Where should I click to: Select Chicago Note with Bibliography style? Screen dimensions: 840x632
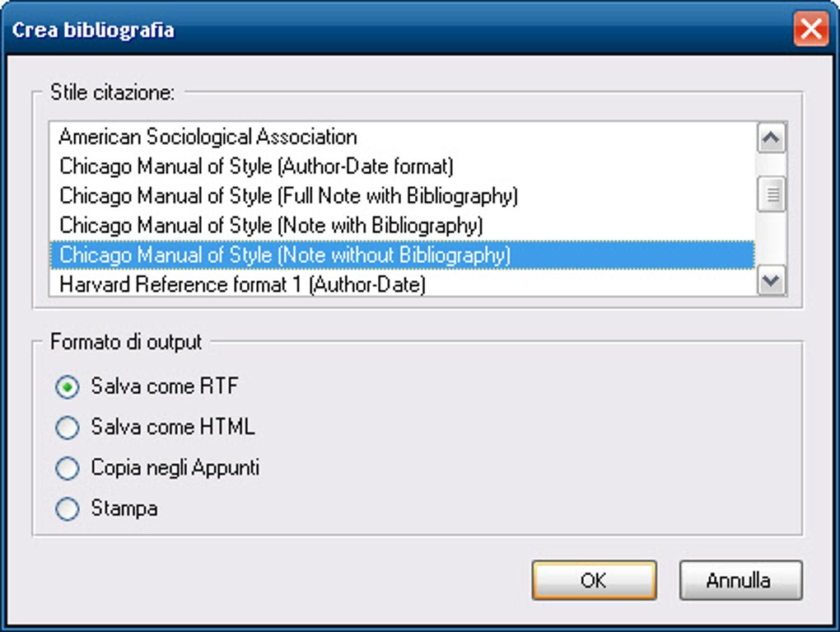tap(271, 225)
